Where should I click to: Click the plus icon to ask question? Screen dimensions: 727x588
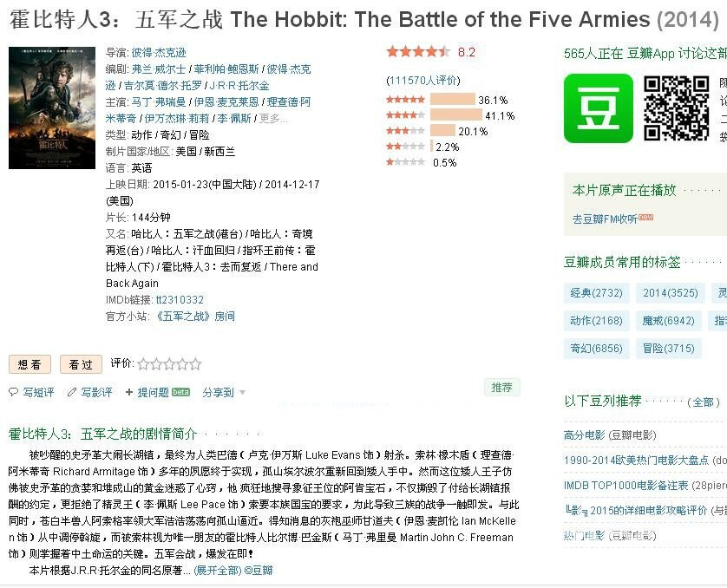tap(129, 392)
